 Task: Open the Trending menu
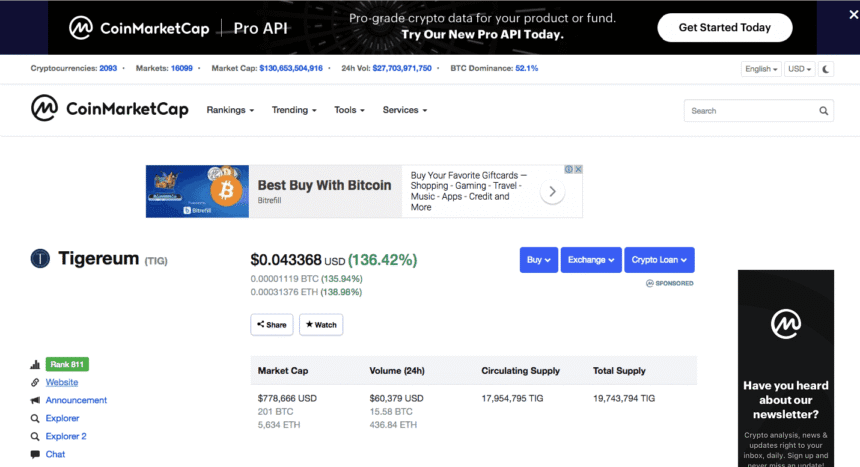pos(294,110)
